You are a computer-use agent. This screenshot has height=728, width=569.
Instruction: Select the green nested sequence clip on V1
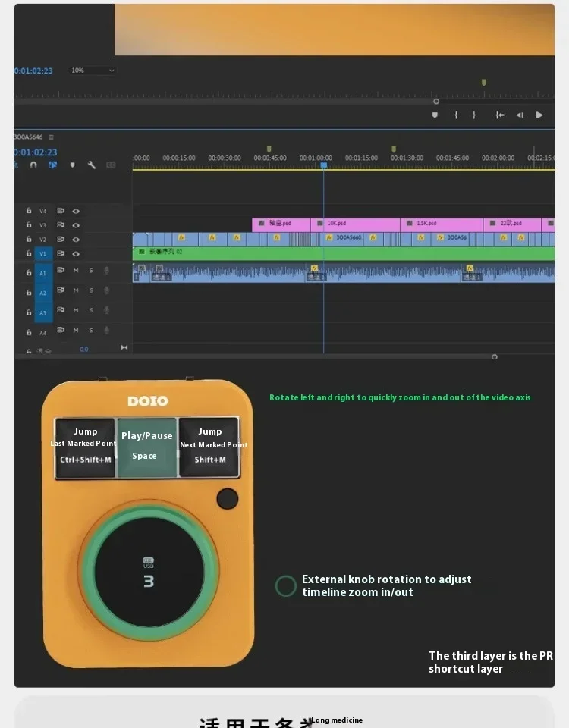344,253
